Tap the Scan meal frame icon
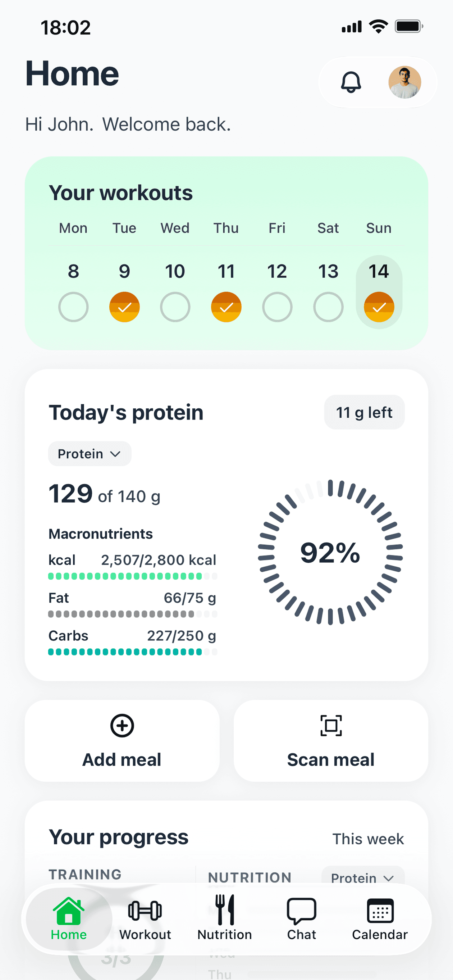The height and width of the screenshot is (980, 453). pyautogui.click(x=331, y=725)
